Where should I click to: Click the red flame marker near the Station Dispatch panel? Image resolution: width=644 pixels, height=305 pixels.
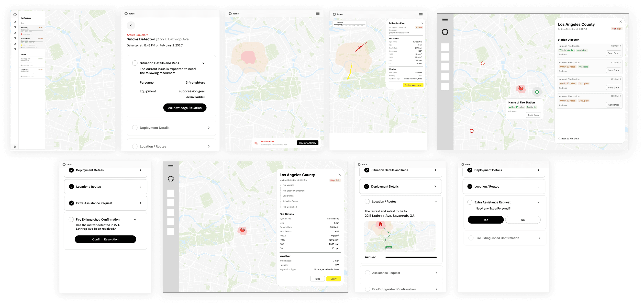click(x=521, y=88)
